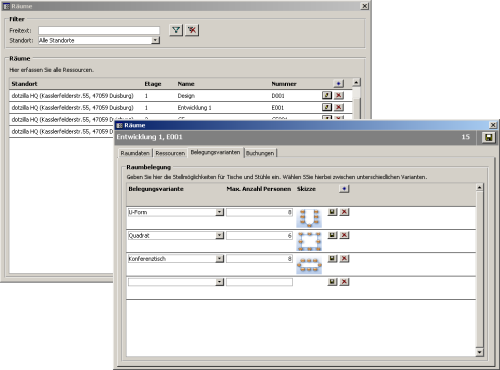Screen dimensions: 500x370
Task: Save the Konferenztisch variant row
Action: [x=332, y=259]
